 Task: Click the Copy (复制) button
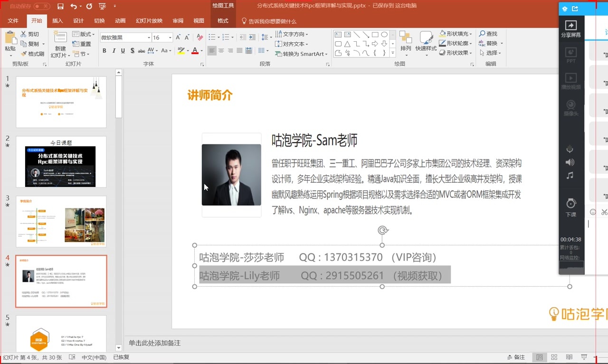[30, 44]
